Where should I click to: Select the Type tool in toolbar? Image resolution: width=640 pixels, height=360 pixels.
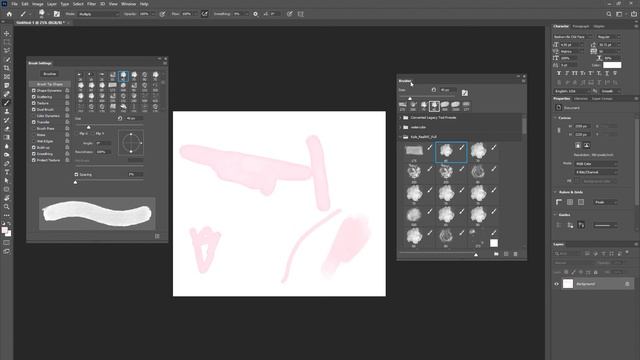tap(7, 172)
